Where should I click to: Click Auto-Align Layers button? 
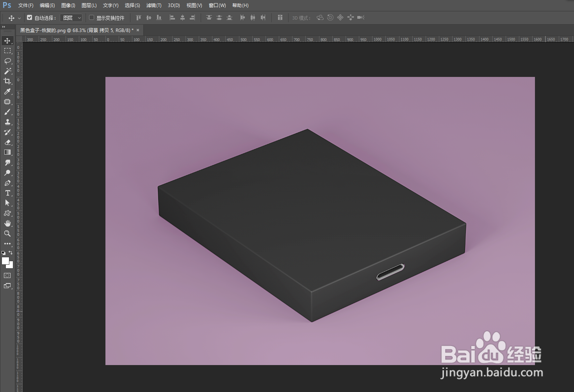pos(280,18)
